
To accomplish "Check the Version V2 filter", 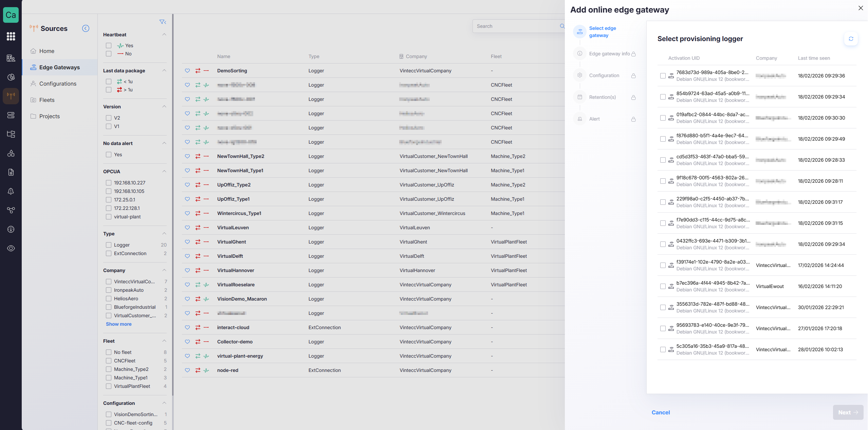I will [109, 118].
